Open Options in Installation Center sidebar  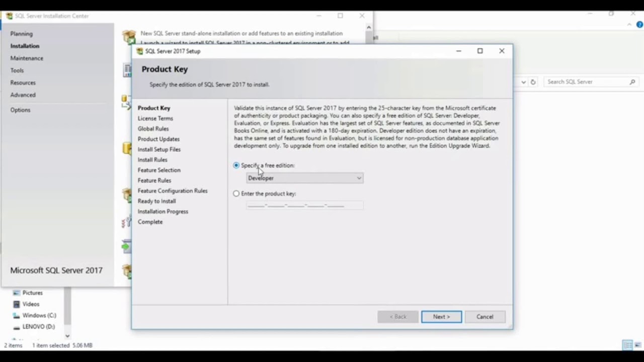[x=20, y=110]
